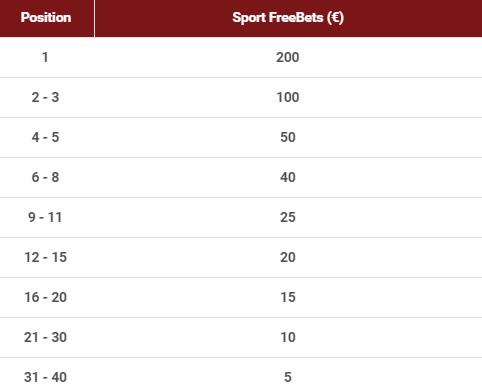Click the 16 - 20 position cell
The width and height of the screenshot is (482, 392).
[45, 297]
